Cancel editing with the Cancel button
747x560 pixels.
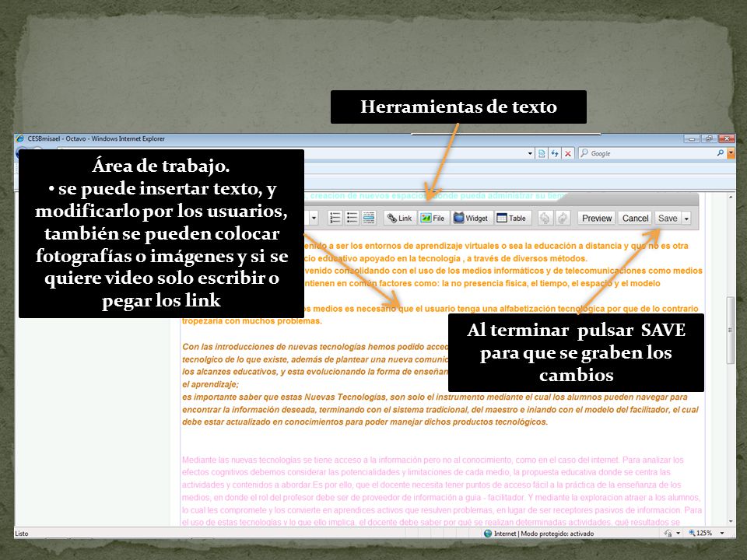[635, 218]
